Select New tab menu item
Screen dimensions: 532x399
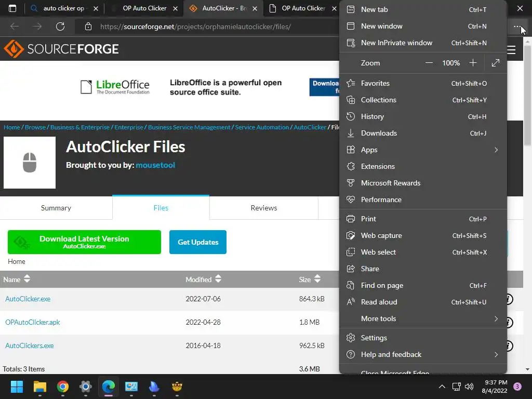(x=423, y=9)
